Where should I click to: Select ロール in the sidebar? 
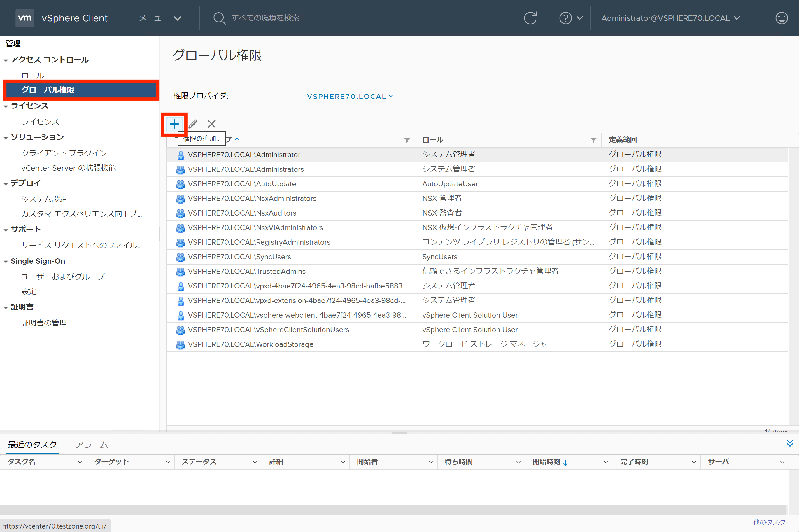click(33, 75)
